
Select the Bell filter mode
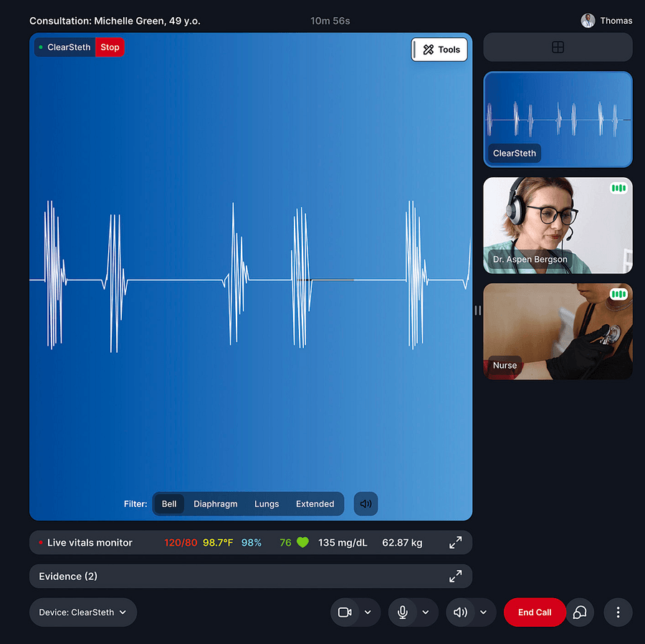tap(169, 504)
